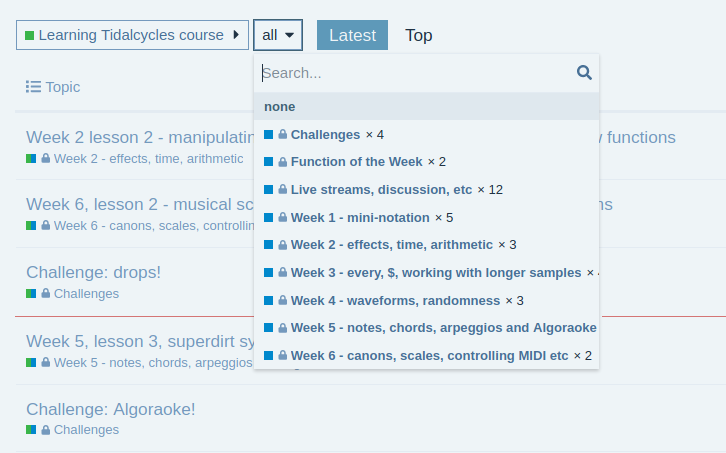Open Challenges category link under Algoraoke topic
Screen dimensions: 726x453
tap(86, 430)
